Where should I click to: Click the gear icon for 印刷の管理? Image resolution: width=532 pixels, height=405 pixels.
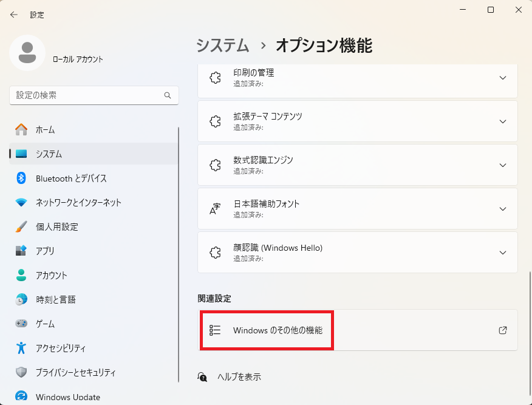click(215, 78)
